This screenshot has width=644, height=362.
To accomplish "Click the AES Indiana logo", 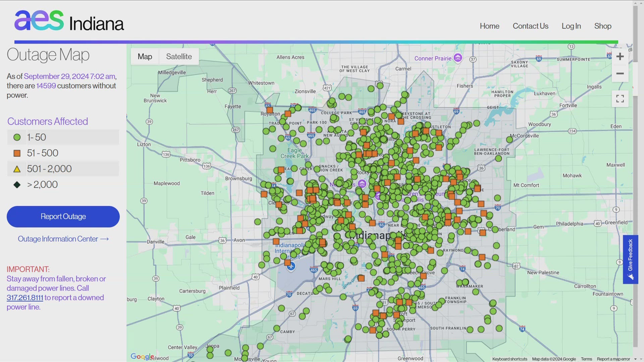I will 69,21.
